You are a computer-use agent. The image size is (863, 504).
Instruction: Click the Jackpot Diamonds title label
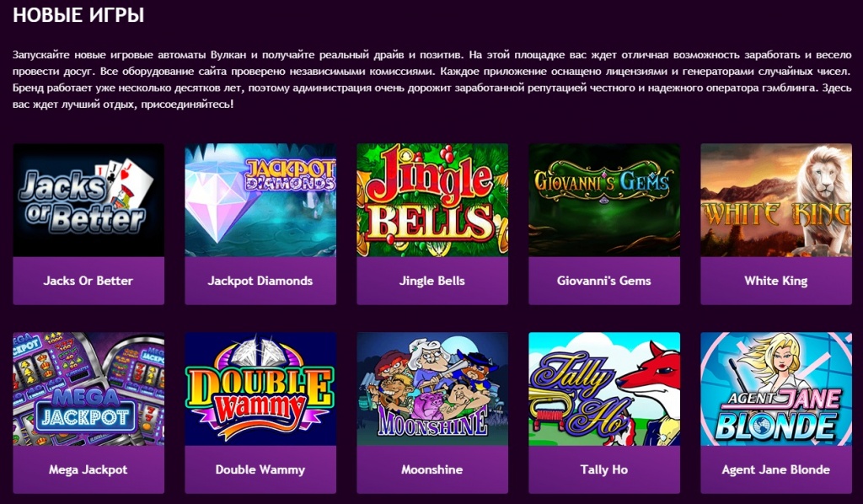pos(260,281)
